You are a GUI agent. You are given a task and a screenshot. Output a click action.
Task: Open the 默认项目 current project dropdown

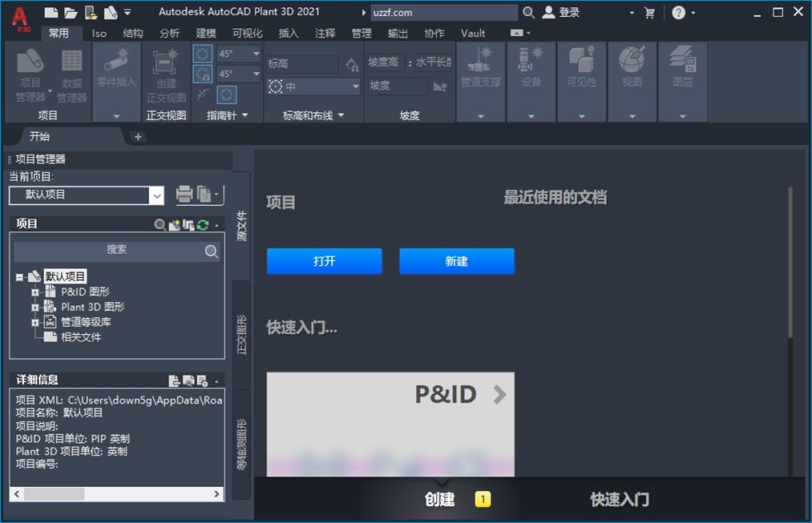coord(87,195)
